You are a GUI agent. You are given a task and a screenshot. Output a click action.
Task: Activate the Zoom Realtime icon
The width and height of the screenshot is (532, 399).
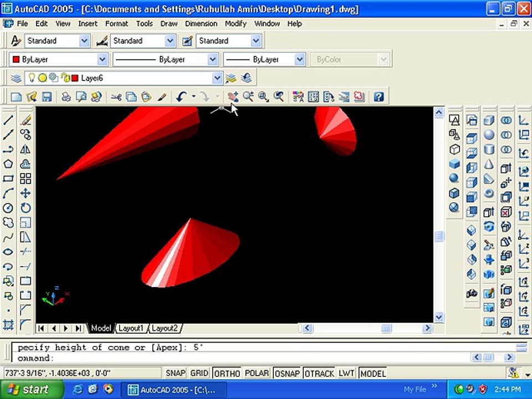click(x=248, y=97)
